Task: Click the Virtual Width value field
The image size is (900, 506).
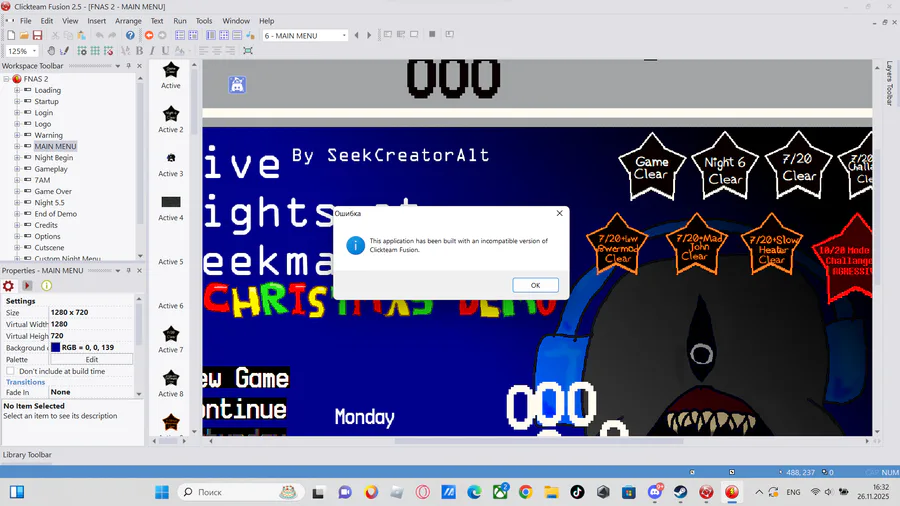Action: [91, 324]
